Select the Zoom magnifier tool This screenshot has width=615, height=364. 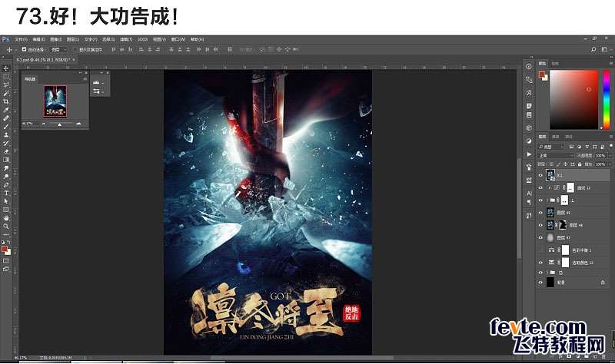6,226
